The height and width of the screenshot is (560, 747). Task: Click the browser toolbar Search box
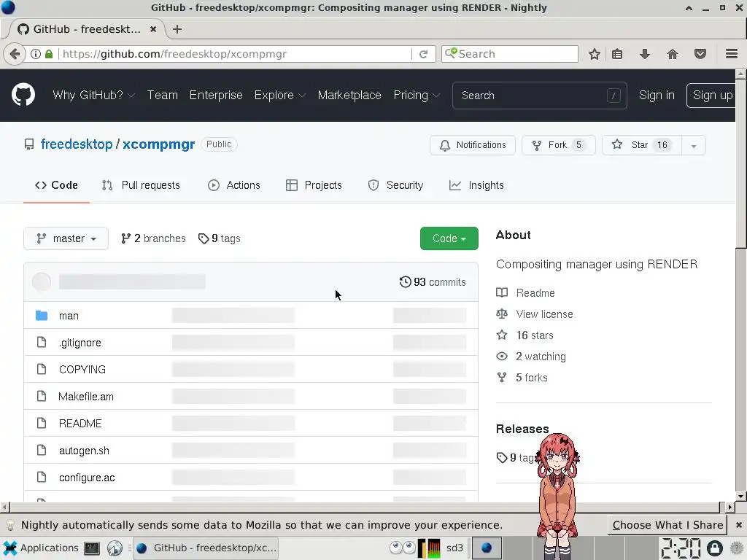(x=510, y=54)
